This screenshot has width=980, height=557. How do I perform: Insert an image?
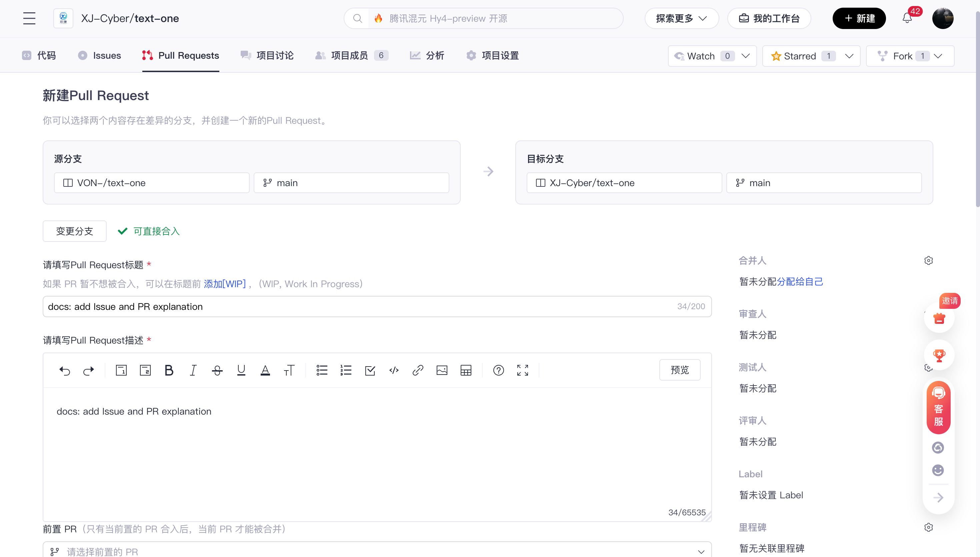tap(442, 370)
